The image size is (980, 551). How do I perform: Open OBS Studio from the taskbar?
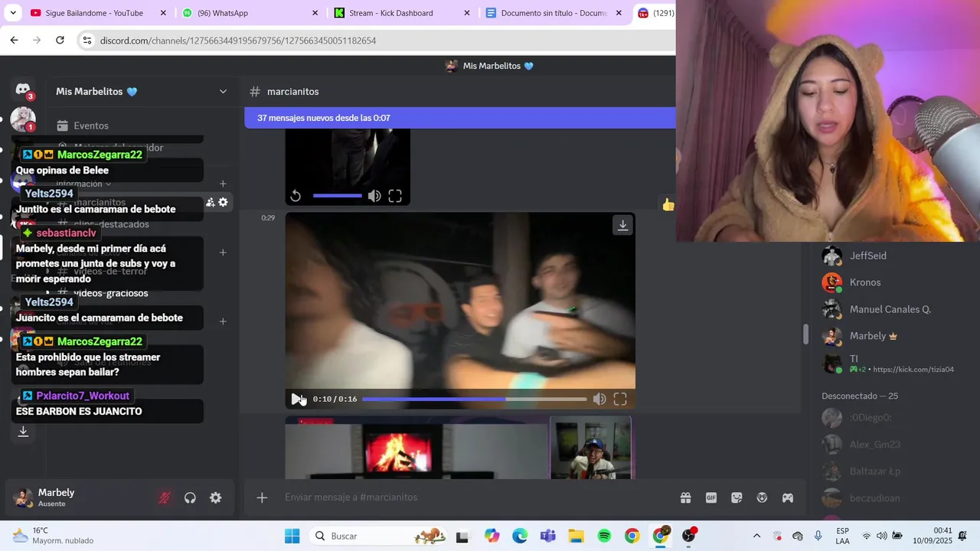tap(689, 536)
